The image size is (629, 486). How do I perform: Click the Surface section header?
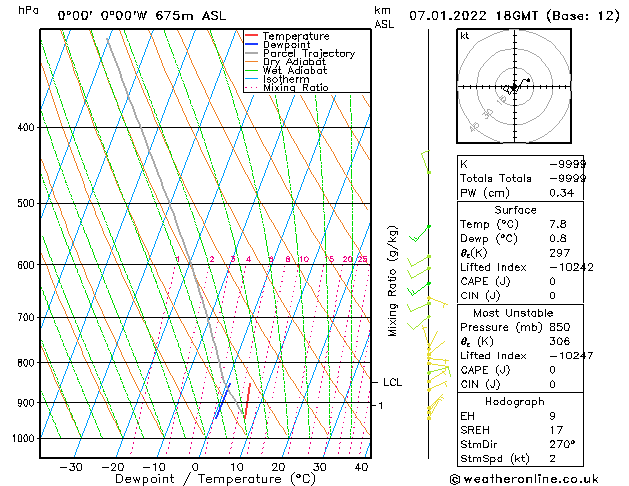click(515, 210)
